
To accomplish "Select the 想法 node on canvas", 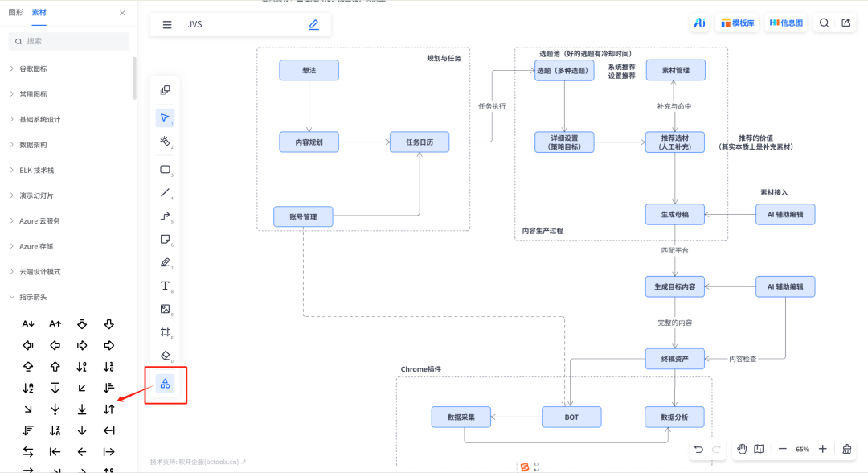I will [309, 70].
